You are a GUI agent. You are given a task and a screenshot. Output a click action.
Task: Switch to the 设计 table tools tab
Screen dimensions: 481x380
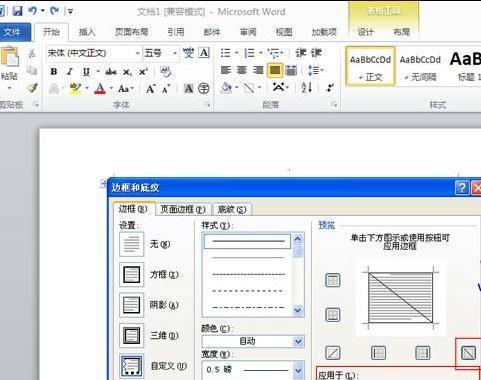click(365, 32)
